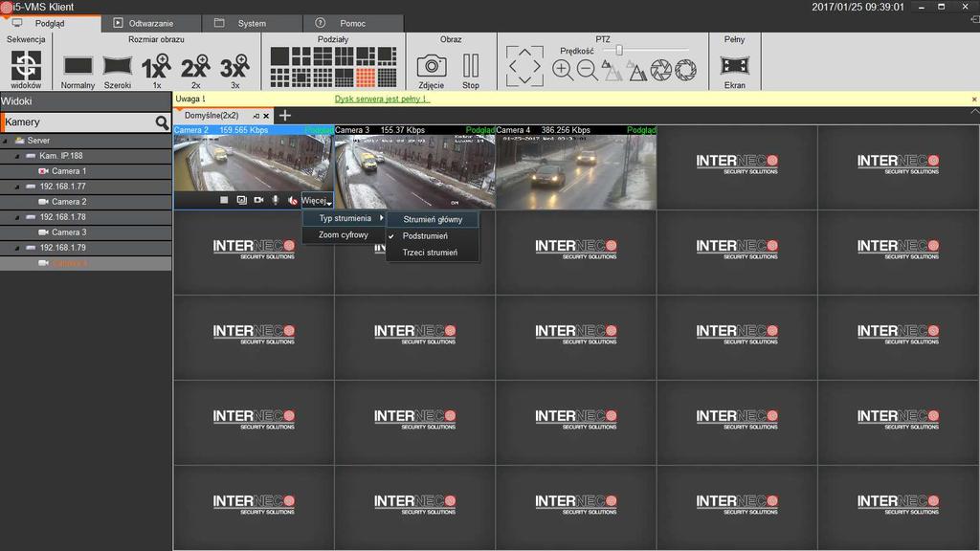Open the Pomoc tab
980x551 pixels.
(353, 23)
